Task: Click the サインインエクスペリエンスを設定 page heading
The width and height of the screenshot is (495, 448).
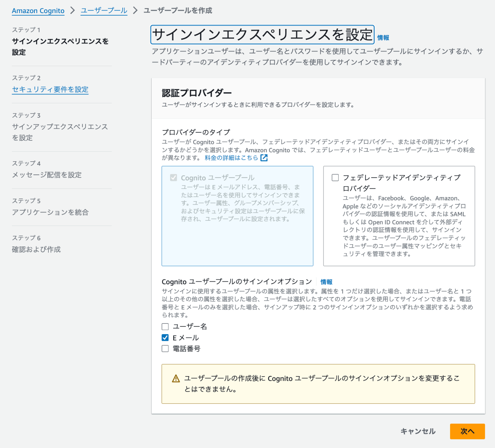Action: coord(262,35)
